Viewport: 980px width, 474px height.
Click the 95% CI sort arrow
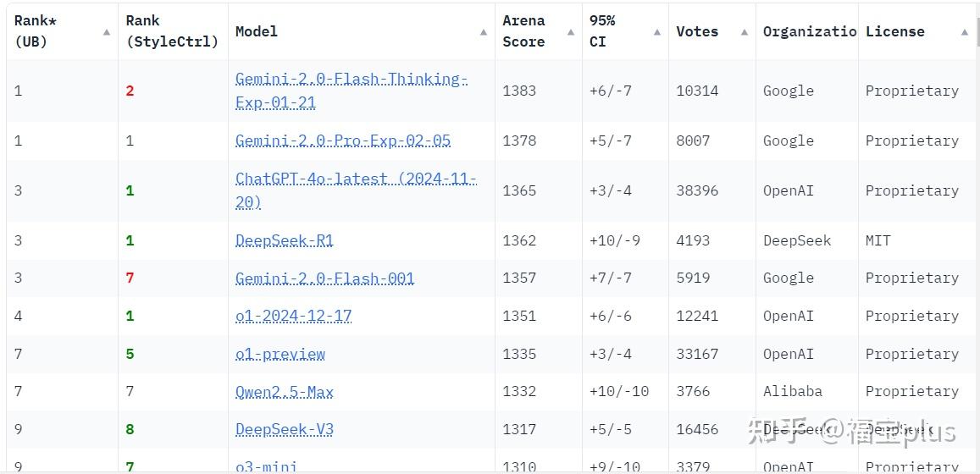(657, 32)
